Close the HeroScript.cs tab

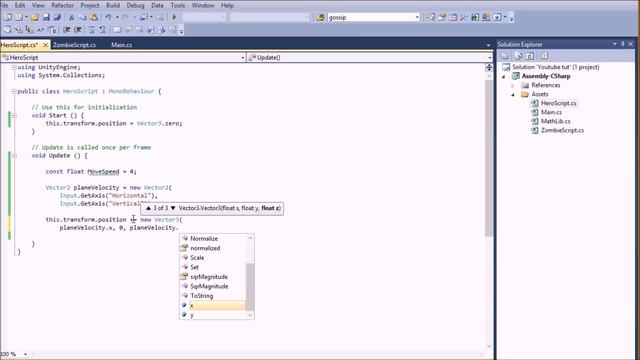pos(46,45)
